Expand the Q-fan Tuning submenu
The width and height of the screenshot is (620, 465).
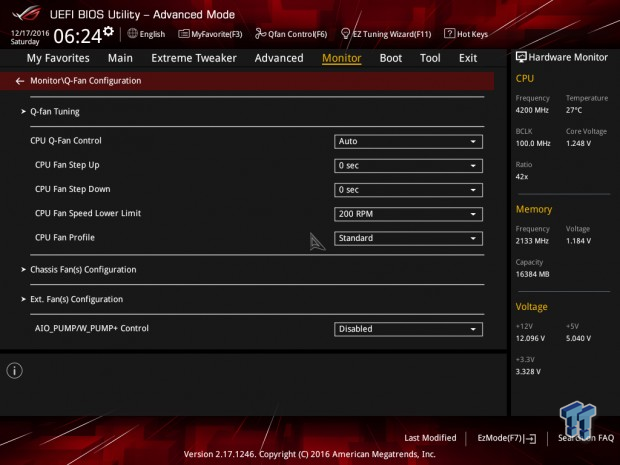pos(55,112)
